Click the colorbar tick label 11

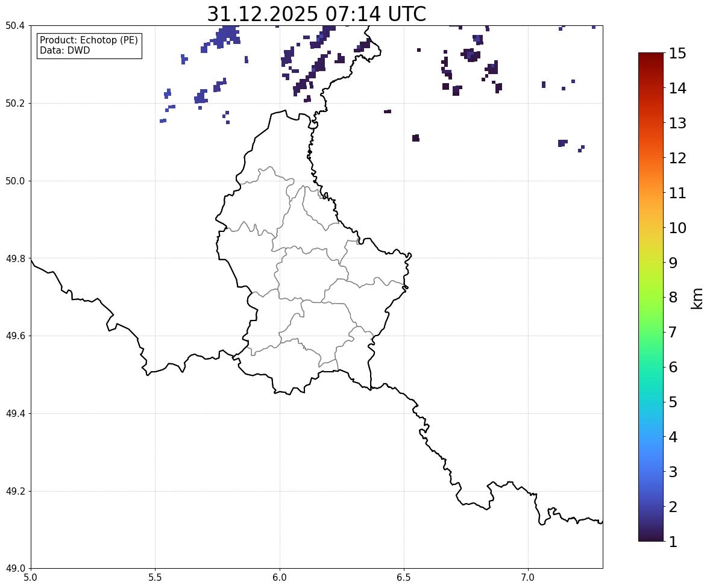point(677,193)
